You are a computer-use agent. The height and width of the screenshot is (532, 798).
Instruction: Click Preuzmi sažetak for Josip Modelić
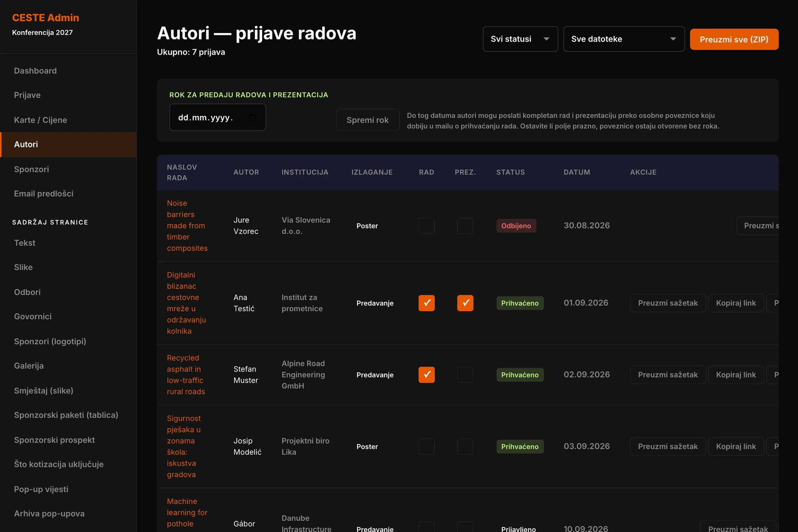(668, 446)
